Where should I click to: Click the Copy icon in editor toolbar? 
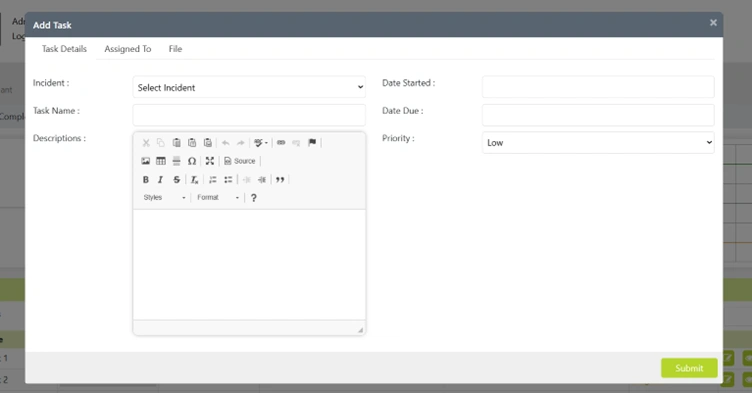point(161,143)
